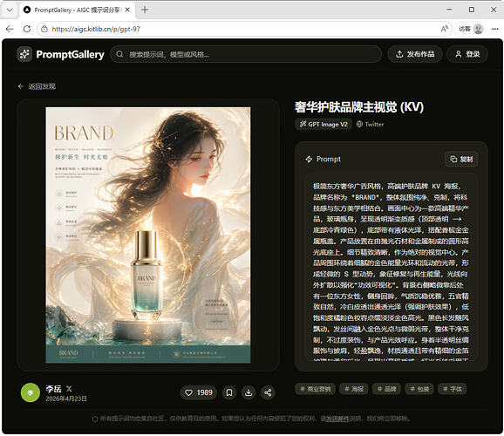The height and width of the screenshot is (436, 504).
Task: Click the 发布作品 publish button
Action: point(415,54)
